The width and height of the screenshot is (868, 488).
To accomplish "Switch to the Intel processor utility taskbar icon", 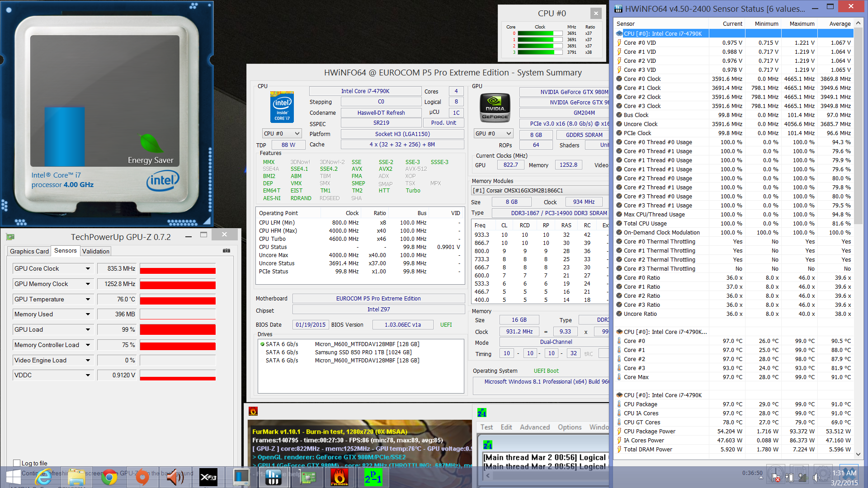I will pos(241,477).
